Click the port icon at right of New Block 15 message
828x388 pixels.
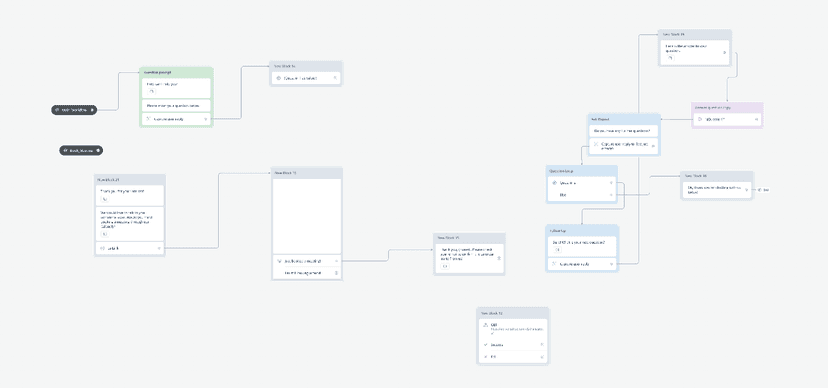[499, 258]
